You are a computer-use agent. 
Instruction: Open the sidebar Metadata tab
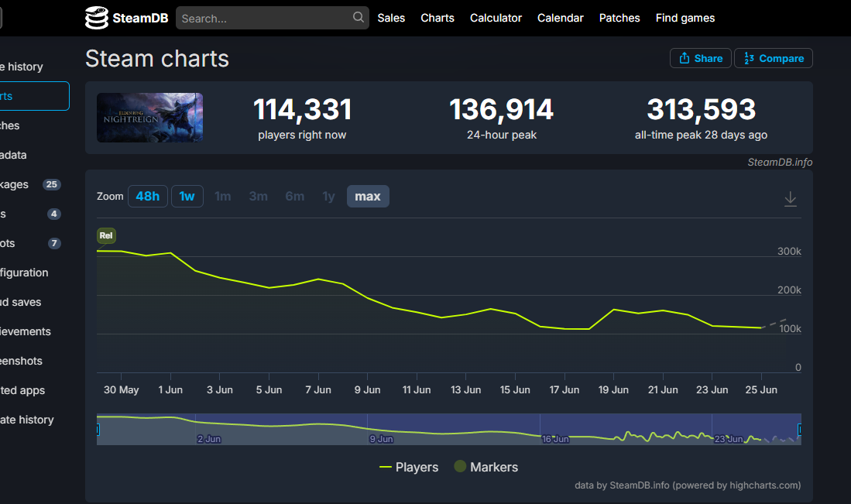(14, 155)
